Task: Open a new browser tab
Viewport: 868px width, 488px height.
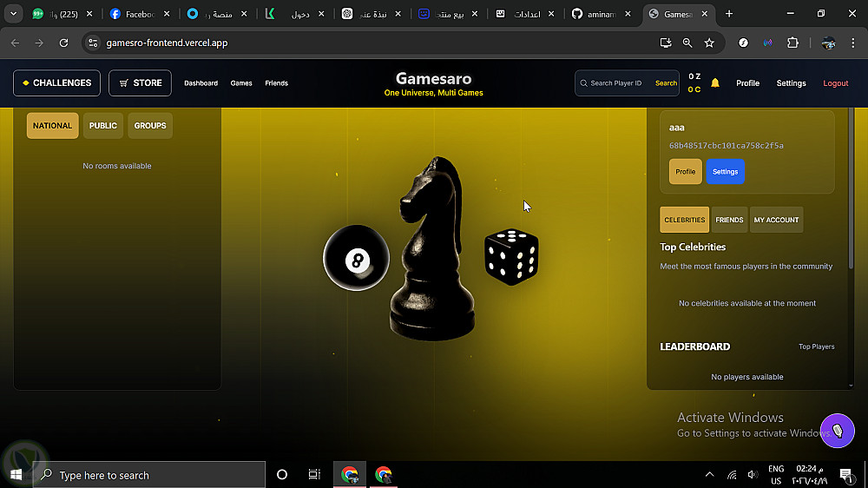Action: [x=729, y=14]
